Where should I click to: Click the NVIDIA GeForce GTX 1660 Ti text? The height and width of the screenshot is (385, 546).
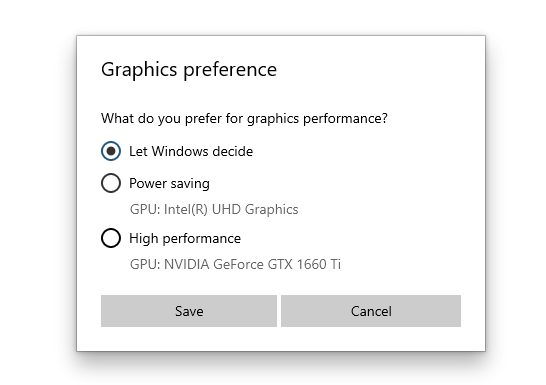[x=252, y=265]
